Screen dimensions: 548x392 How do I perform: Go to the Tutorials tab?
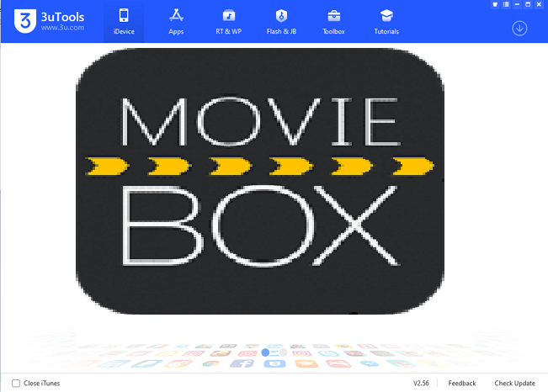pos(386,22)
